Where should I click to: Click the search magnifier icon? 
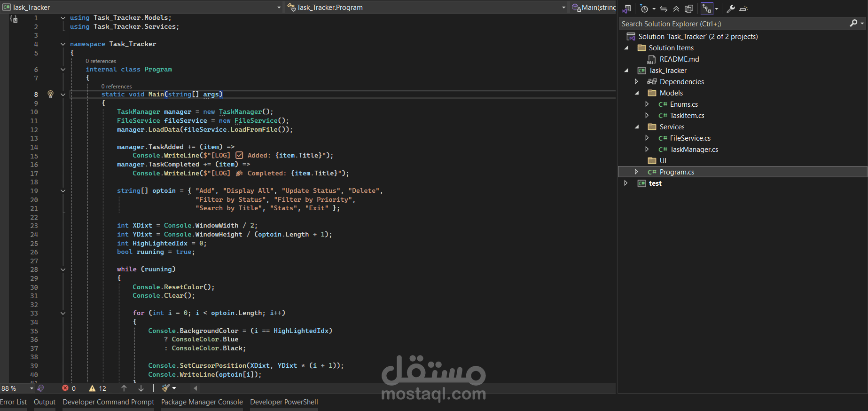pyautogui.click(x=853, y=23)
